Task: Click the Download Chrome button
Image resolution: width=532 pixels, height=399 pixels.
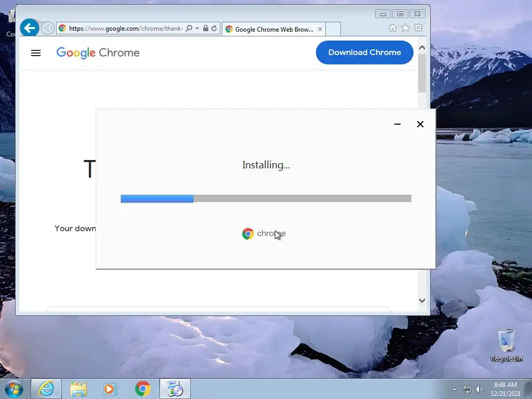Action: point(364,52)
